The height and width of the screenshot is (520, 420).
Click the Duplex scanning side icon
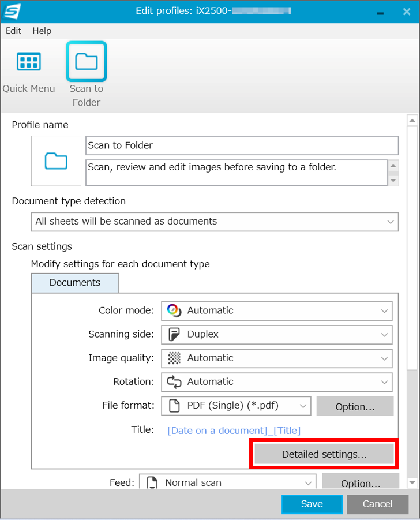pos(174,334)
